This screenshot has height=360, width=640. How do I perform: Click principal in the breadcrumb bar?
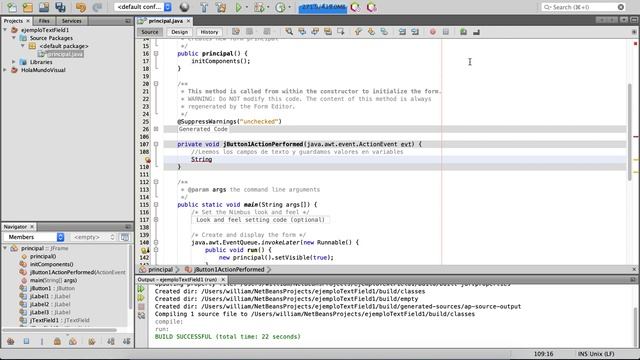point(160,269)
